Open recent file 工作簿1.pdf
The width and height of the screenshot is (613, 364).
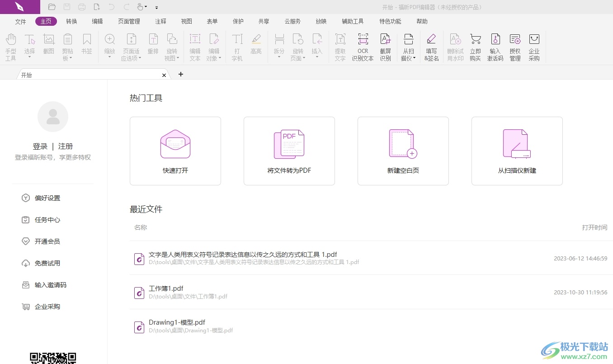point(371,292)
